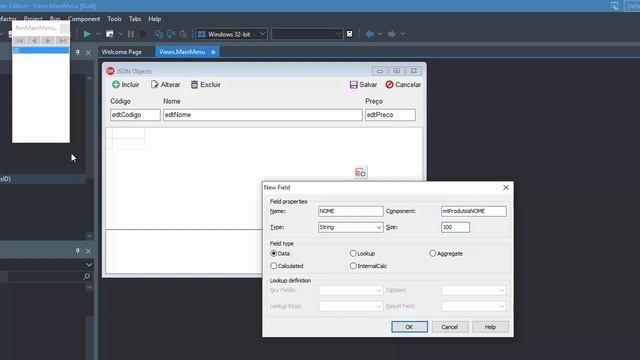640x360 pixels.
Task: Close the Views.MainMenu tab
Action: coord(213,52)
